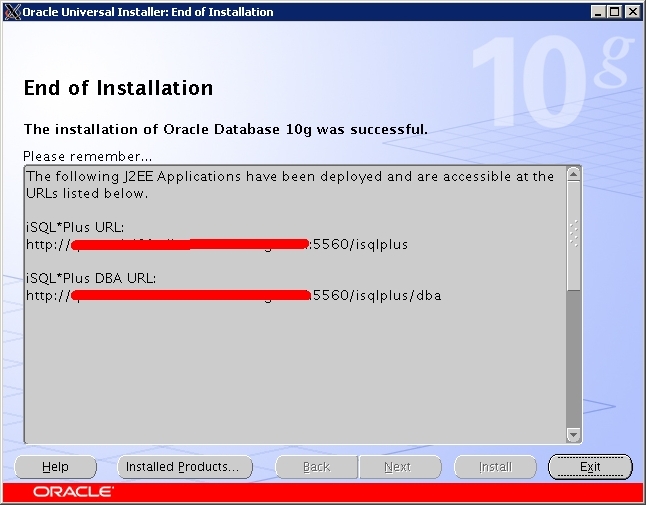Click the scroll down arrow in text box
The image size is (646, 505).
(x=573, y=435)
